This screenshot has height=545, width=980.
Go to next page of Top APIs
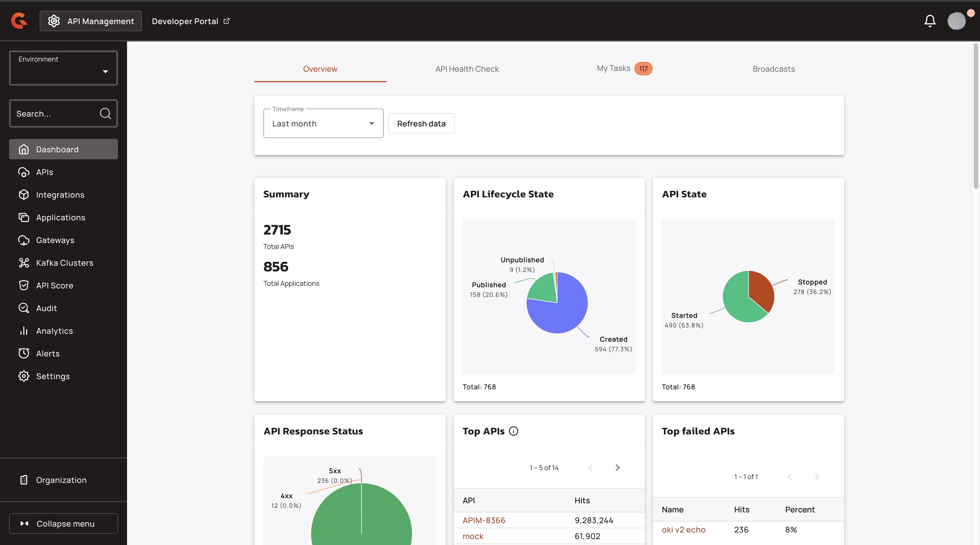tap(617, 467)
